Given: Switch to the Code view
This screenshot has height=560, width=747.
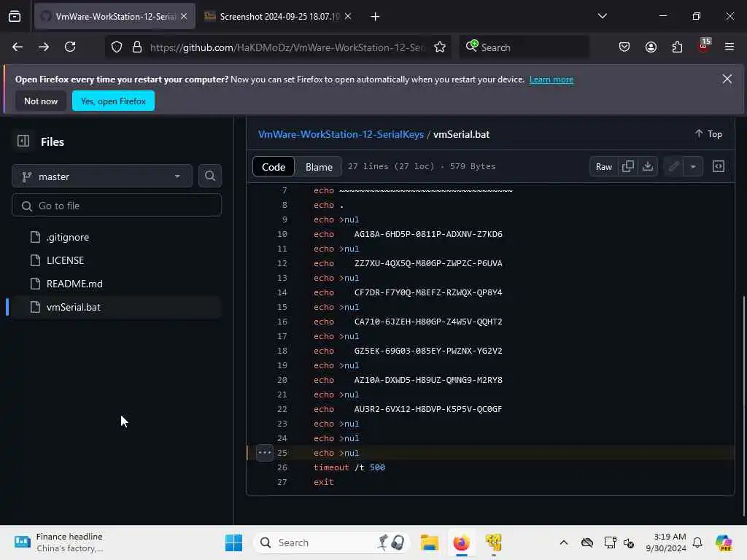Looking at the screenshot, I should [274, 167].
